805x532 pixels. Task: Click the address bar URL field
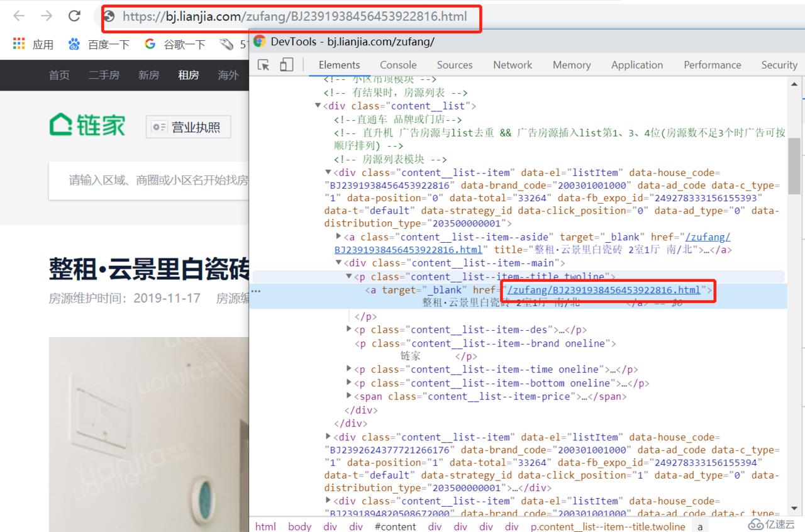294,17
